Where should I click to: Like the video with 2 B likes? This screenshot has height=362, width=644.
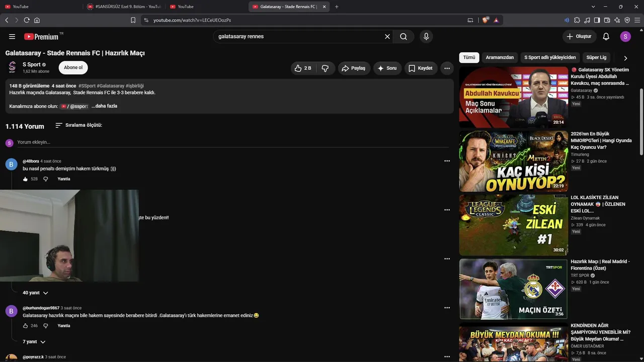(x=303, y=68)
